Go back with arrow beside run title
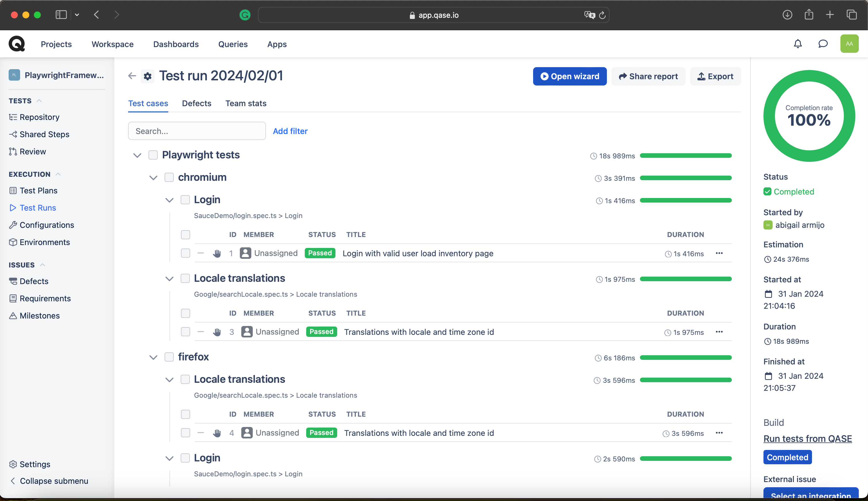 tap(132, 76)
